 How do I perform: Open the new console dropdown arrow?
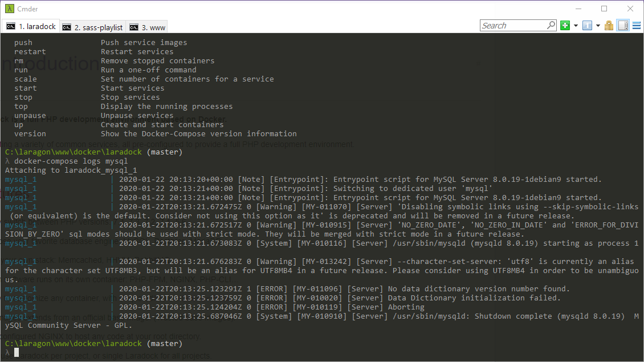[576, 26]
